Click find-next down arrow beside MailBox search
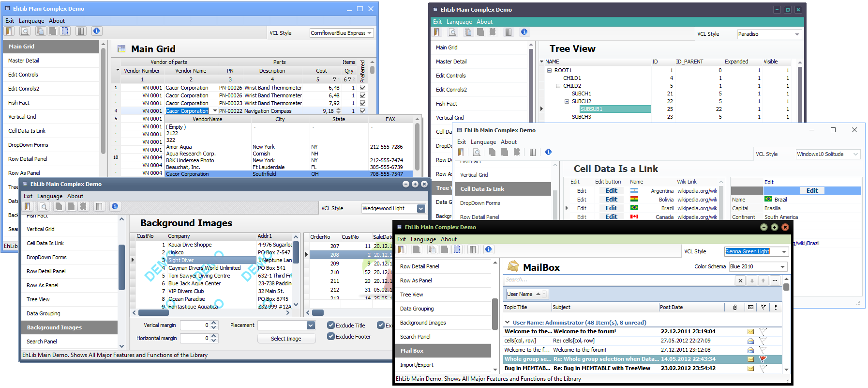This screenshot has width=868, height=388. 752,280
